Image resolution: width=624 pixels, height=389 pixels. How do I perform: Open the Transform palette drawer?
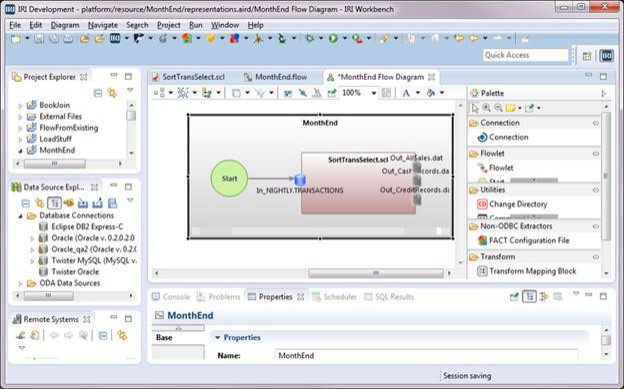click(534, 257)
